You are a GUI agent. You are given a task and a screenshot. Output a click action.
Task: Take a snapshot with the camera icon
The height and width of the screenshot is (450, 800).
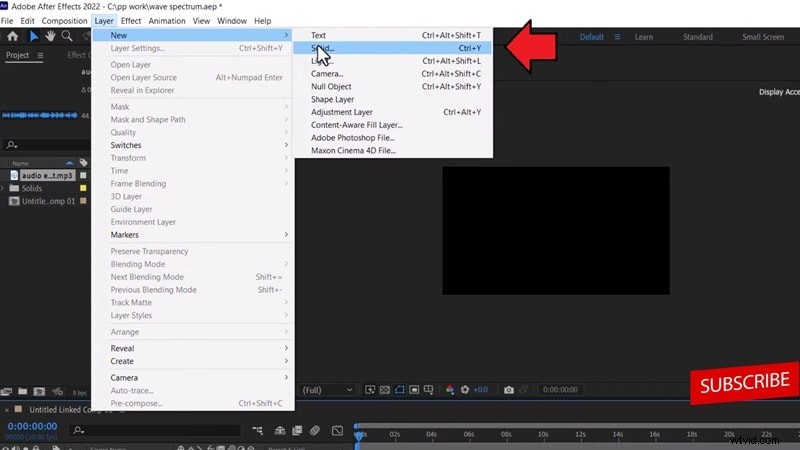(509, 390)
